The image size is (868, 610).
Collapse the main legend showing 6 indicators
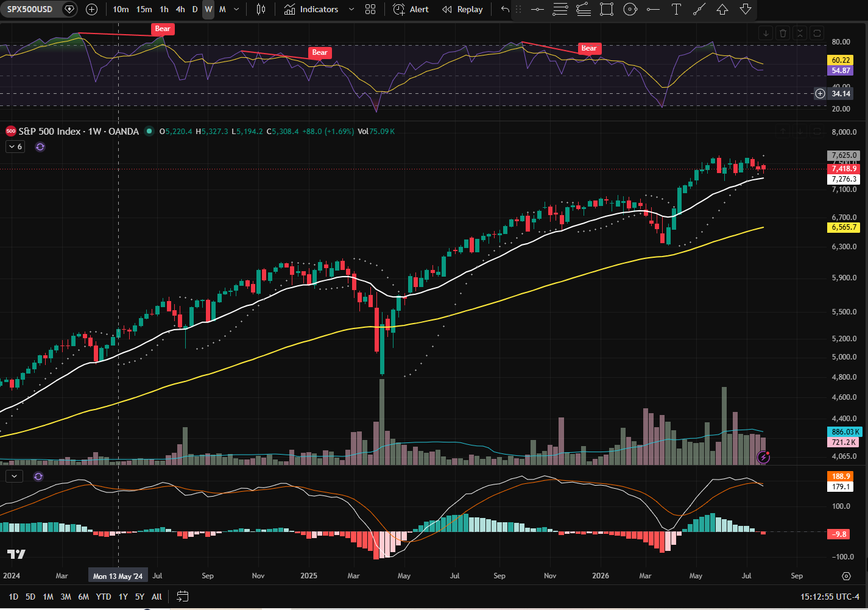[15, 147]
